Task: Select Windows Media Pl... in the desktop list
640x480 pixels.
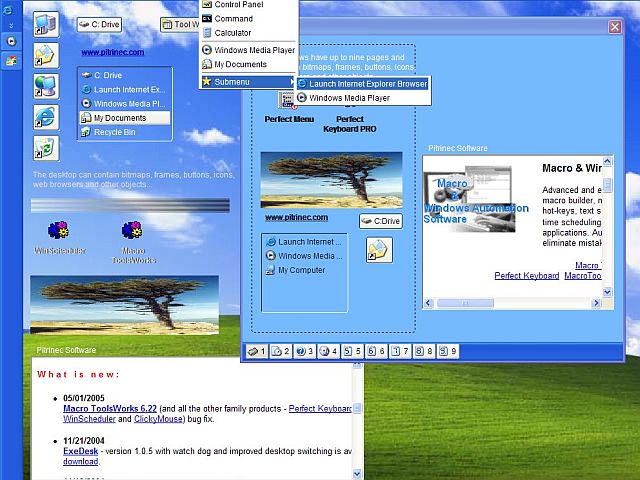Action: pos(125,104)
